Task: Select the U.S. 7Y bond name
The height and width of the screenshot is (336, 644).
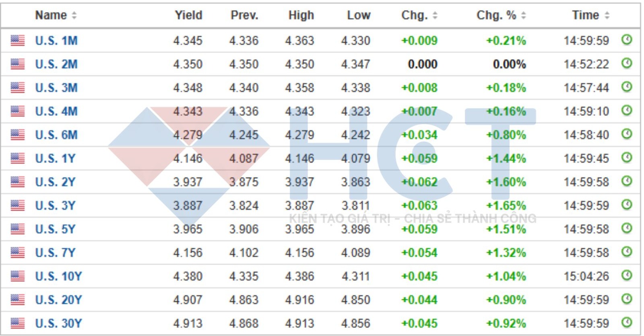Action: (55, 252)
